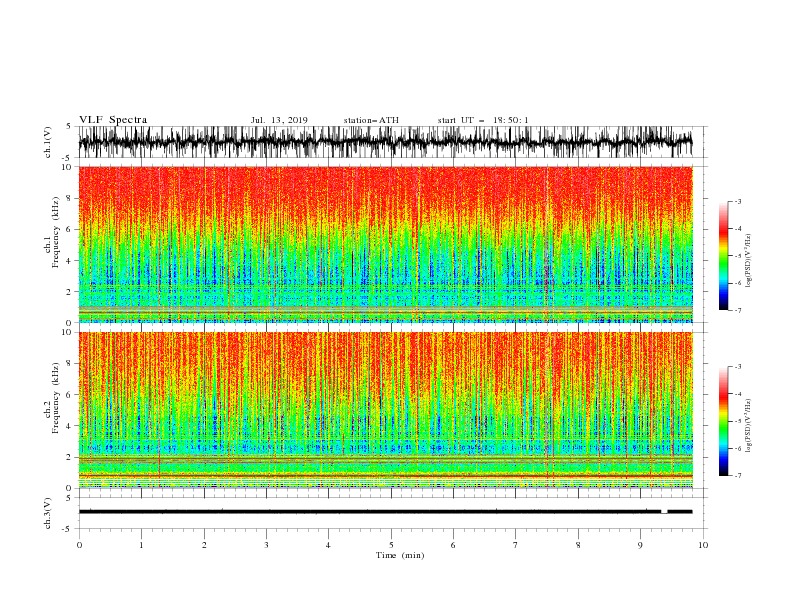Click the "-5" tick on lower colorbar
The image size is (792, 612).
[x=737, y=421]
